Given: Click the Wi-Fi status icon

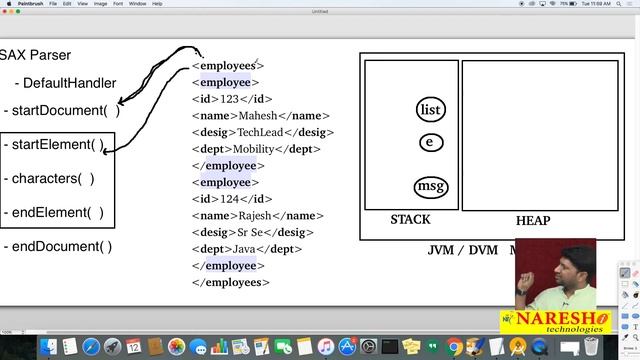Looking at the screenshot, I should 552,4.
